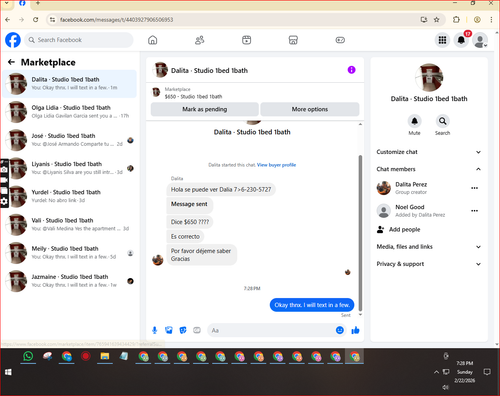Viewport: 500px width, 396px height.
Task: Go to the Facebook Home icon
Action: [153, 40]
